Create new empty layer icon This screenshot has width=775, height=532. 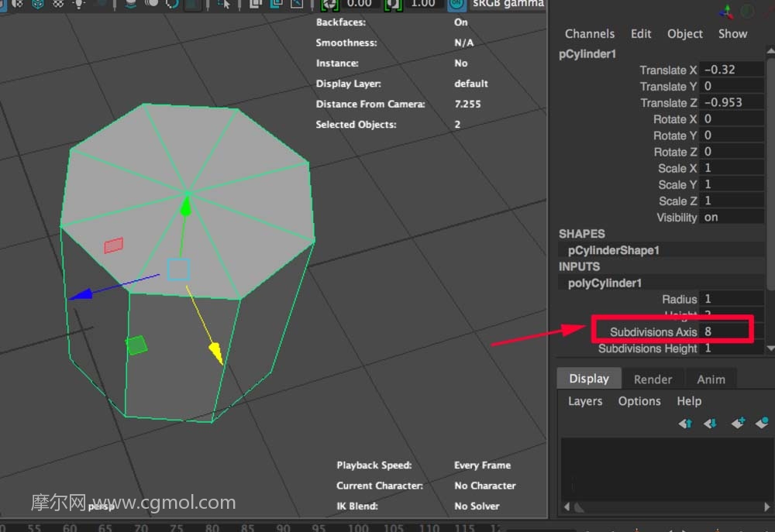pyautogui.click(x=738, y=423)
